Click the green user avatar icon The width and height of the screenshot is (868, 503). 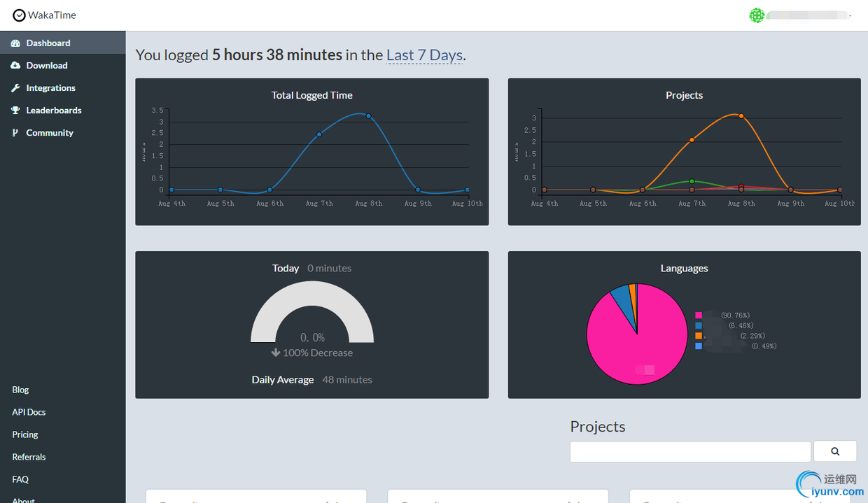pyautogui.click(x=756, y=15)
